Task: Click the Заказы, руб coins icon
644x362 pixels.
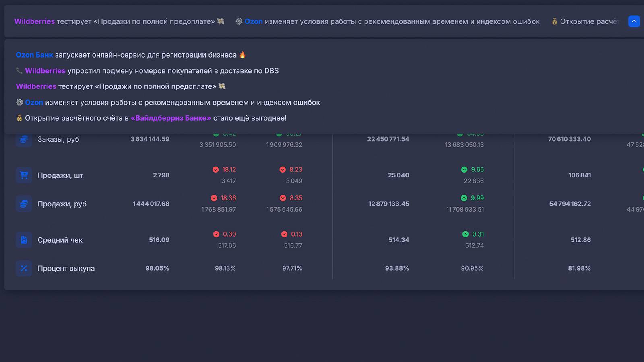Action: coord(24,139)
